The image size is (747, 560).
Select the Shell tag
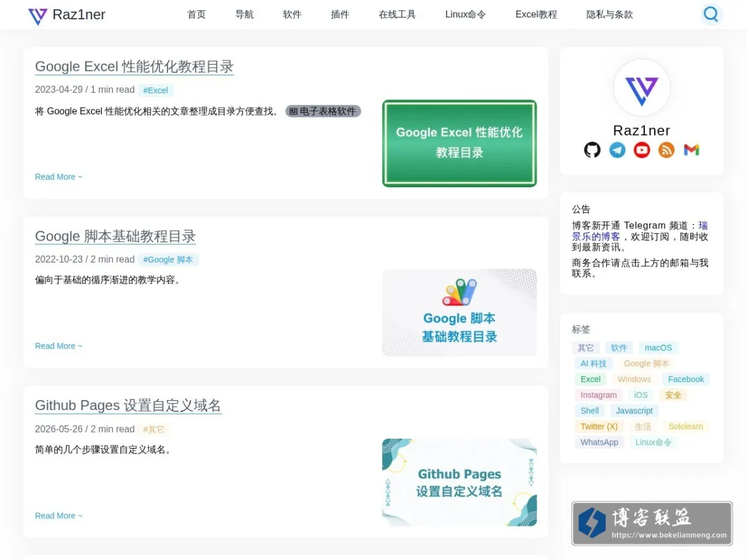tap(590, 411)
